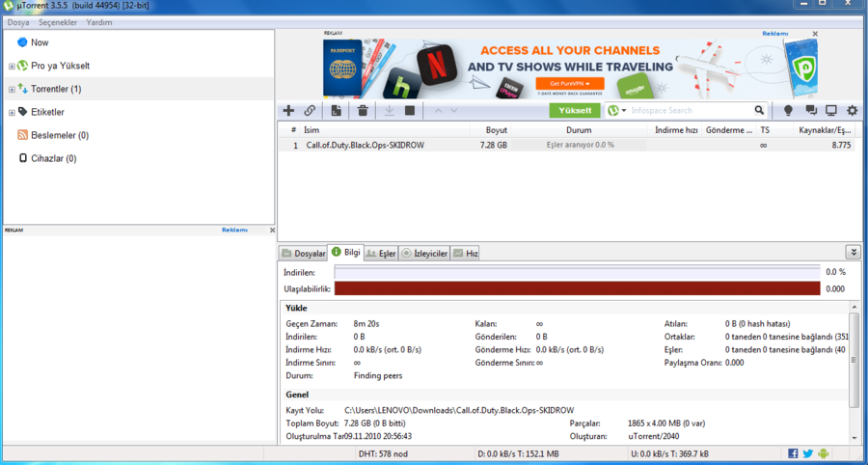Click U: 0.0 kB/s upload status entry
868x465 pixels.
(x=670, y=454)
